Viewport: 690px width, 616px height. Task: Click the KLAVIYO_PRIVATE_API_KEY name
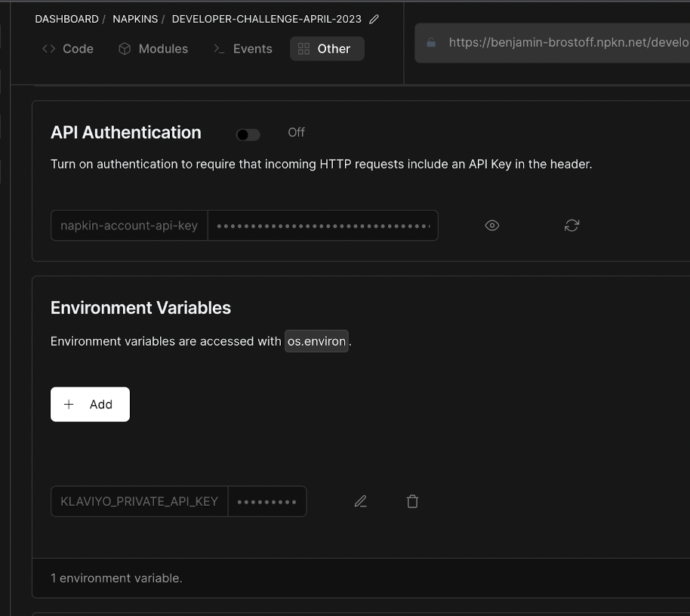click(x=139, y=501)
